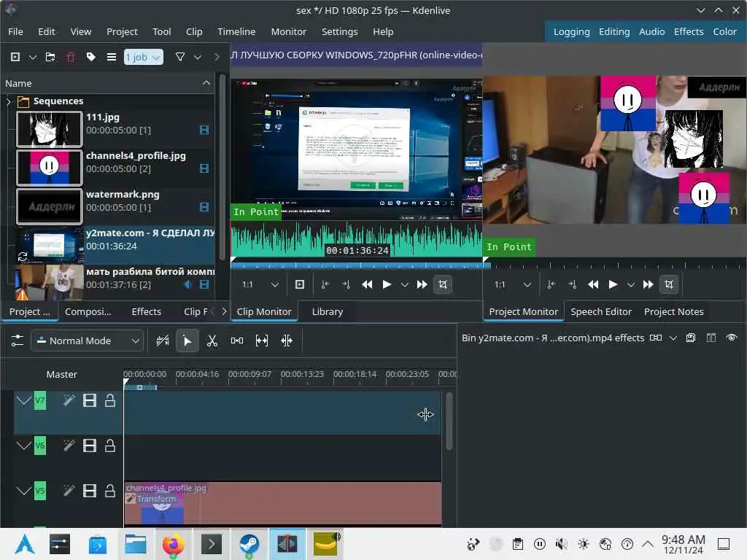The image size is (747, 560).
Task: Expand the Sequences folder
Action: click(x=8, y=101)
